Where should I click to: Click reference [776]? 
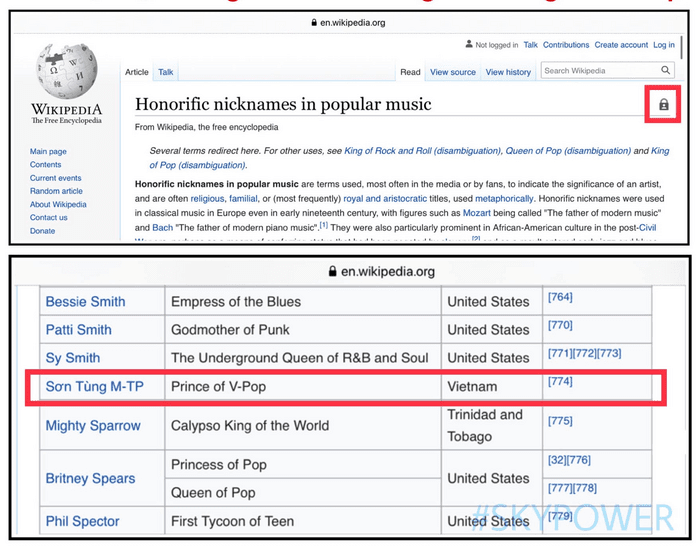click(579, 460)
